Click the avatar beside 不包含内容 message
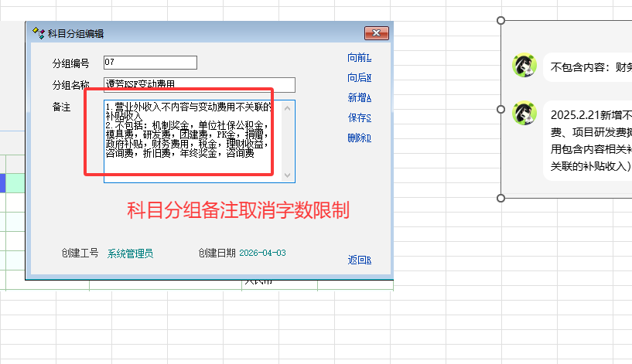The image size is (632, 364). point(524,66)
